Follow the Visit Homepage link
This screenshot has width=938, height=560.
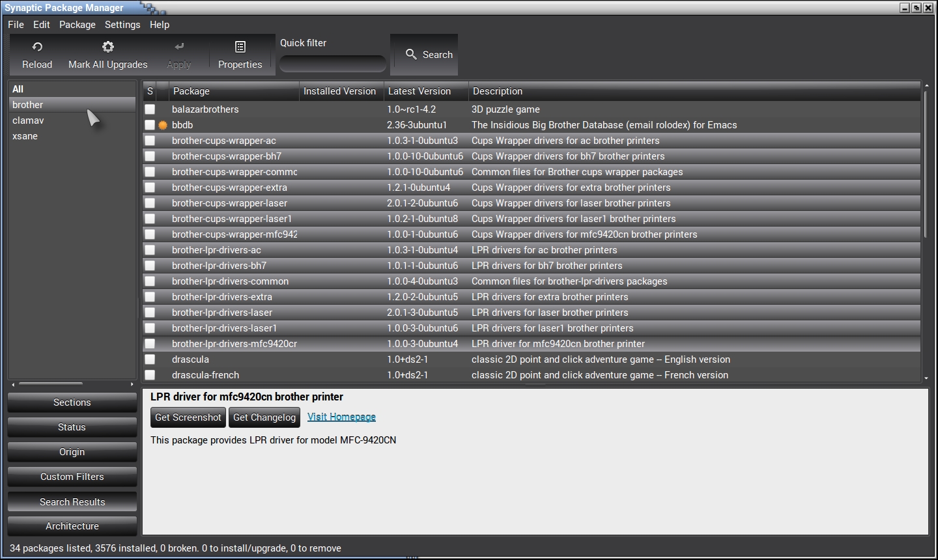click(x=341, y=417)
